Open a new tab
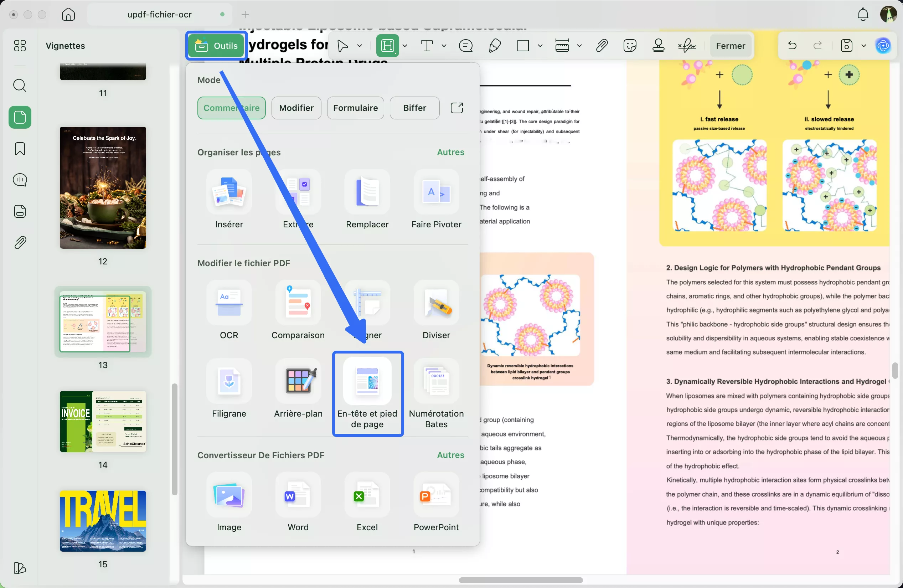The image size is (903, 588). pyautogui.click(x=245, y=14)
